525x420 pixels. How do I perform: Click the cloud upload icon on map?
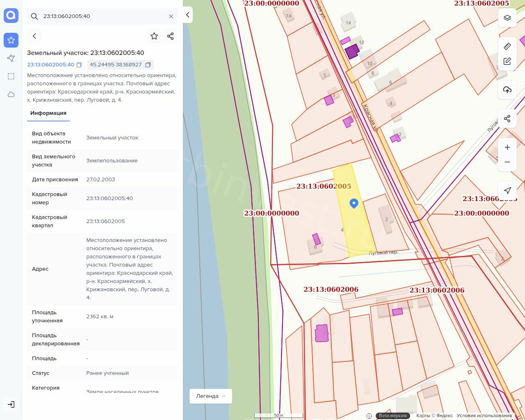(x=507, y=90)
